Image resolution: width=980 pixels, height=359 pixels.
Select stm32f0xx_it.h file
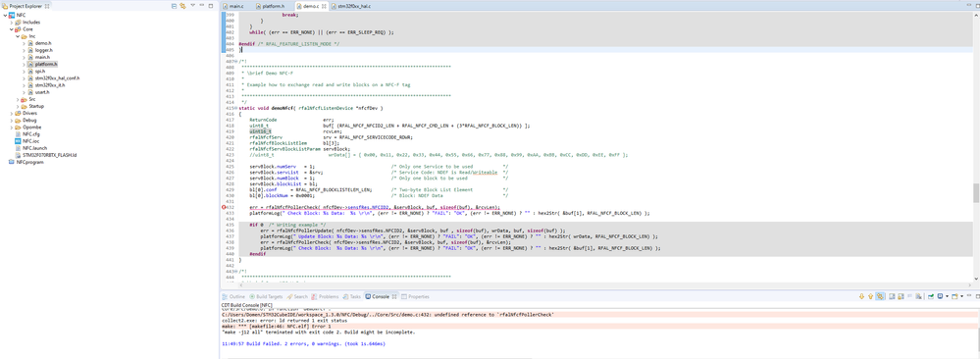point(50,85)
